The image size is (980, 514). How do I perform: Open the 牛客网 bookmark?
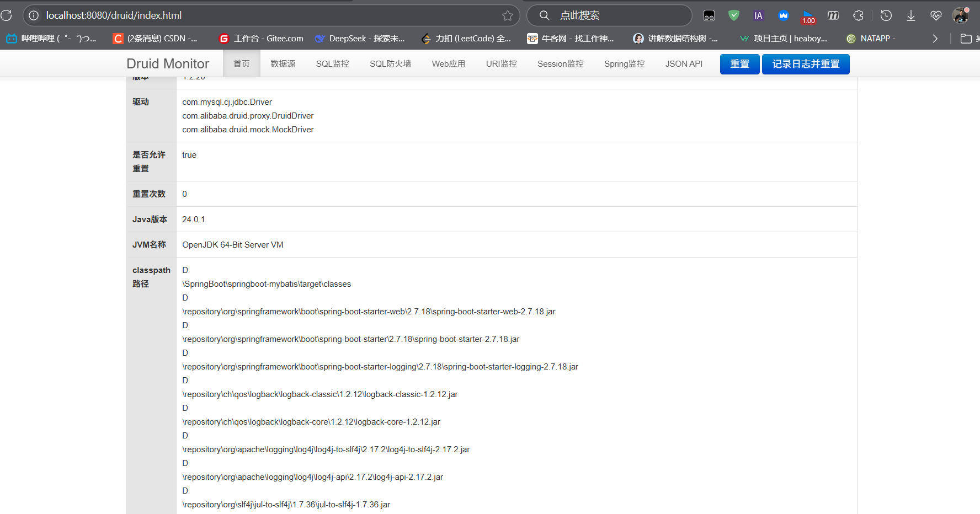pos(571,39)
